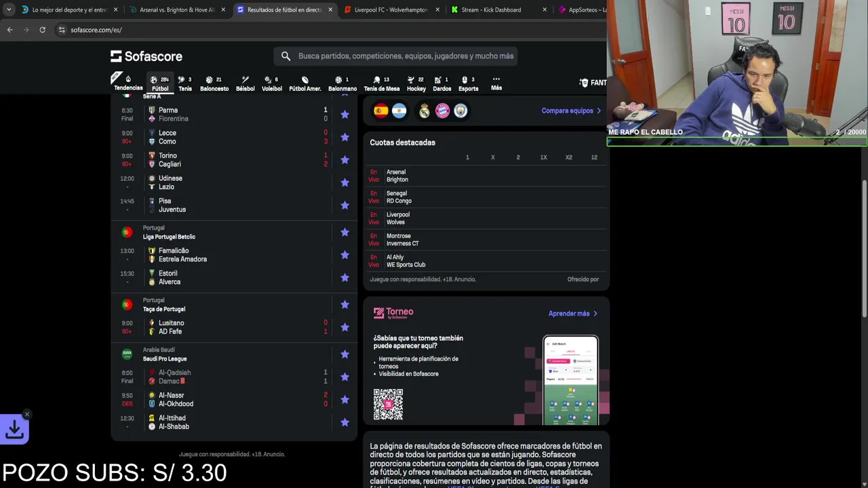Click the Manchester City crest icon
868x488 pixels.
pyautogui.click(x=460, y=110)
